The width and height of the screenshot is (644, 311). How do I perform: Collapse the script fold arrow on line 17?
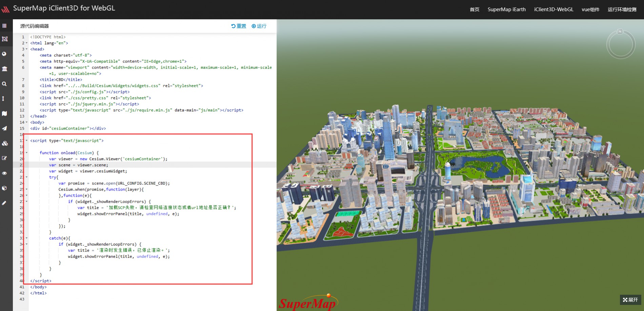pyautogui.click(x=27, y=141)
